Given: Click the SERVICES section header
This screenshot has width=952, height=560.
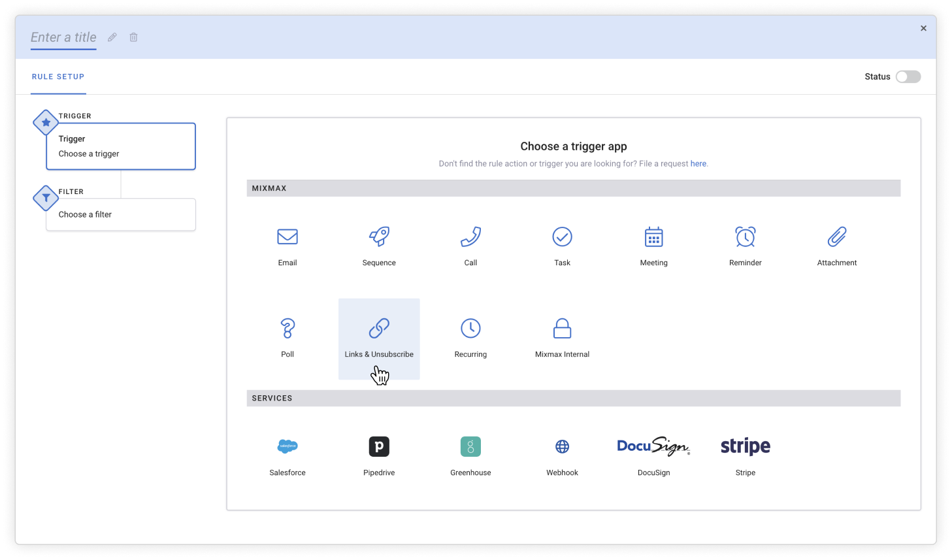Looking at the screenshot, I should (573, 398).
